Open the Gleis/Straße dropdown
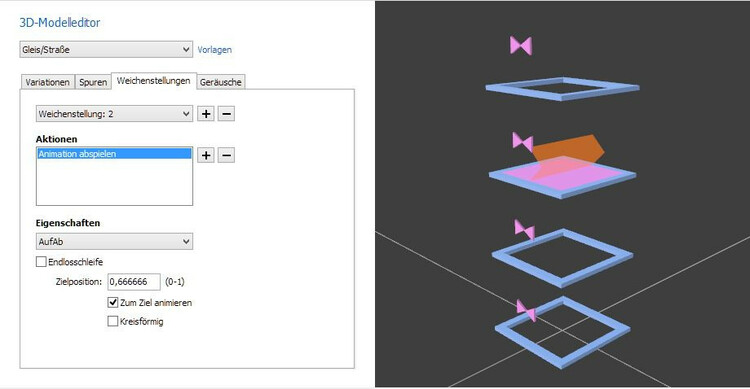 [x=106, y=49]
